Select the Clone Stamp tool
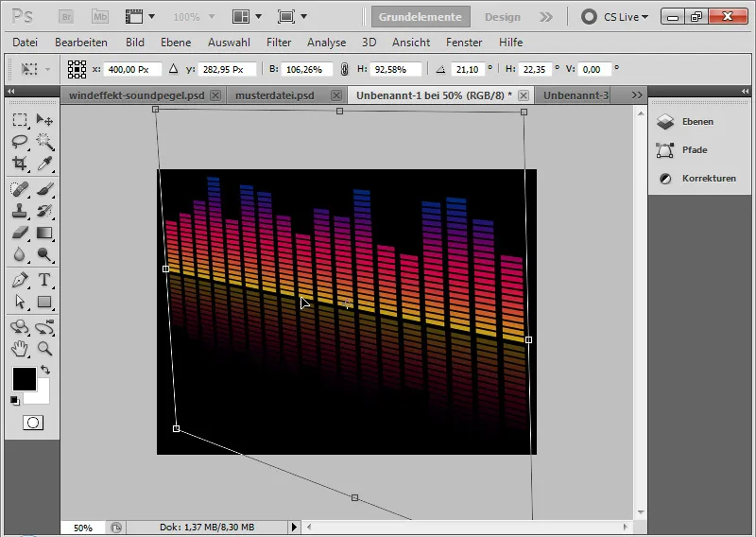This screenshot has height=537, width=756. (x=19, y=211)
